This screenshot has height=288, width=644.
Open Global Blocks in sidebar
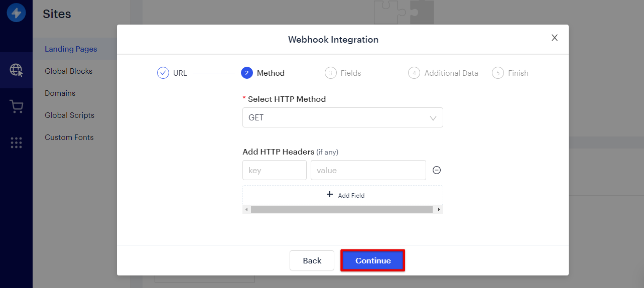coord(69,71)
